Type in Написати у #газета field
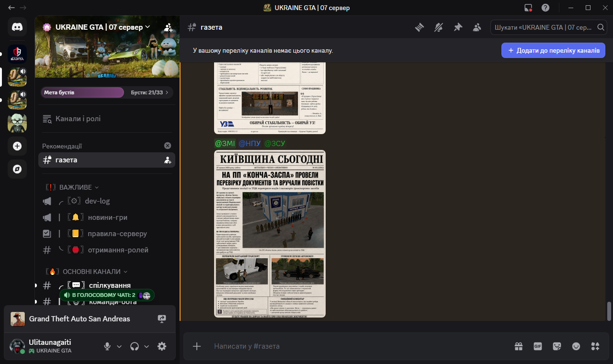 point(359,346)
